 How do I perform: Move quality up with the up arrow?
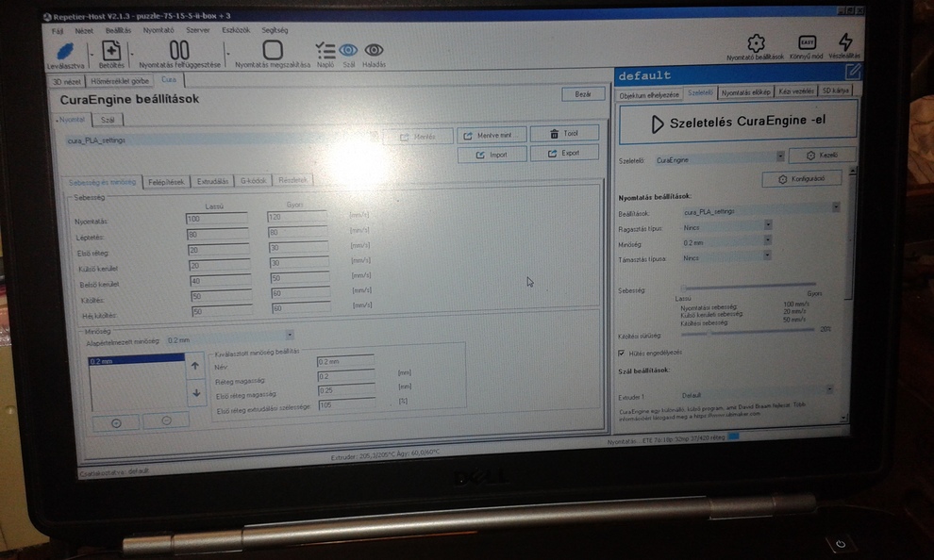tap(195, 366)
